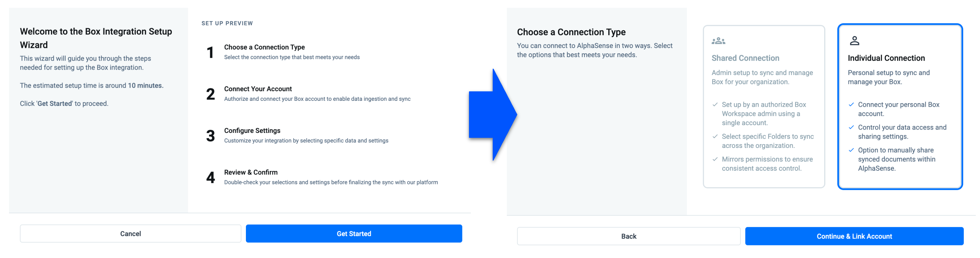The height and width of the screenshot is (258, 980).
Task: Click the Get Started button
Action: pos(354,234)
